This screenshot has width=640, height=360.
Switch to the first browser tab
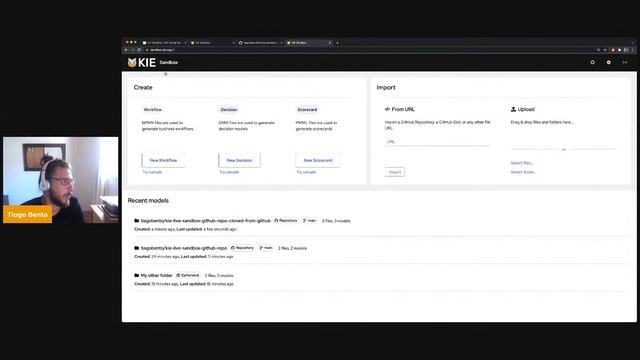point(164,43)
